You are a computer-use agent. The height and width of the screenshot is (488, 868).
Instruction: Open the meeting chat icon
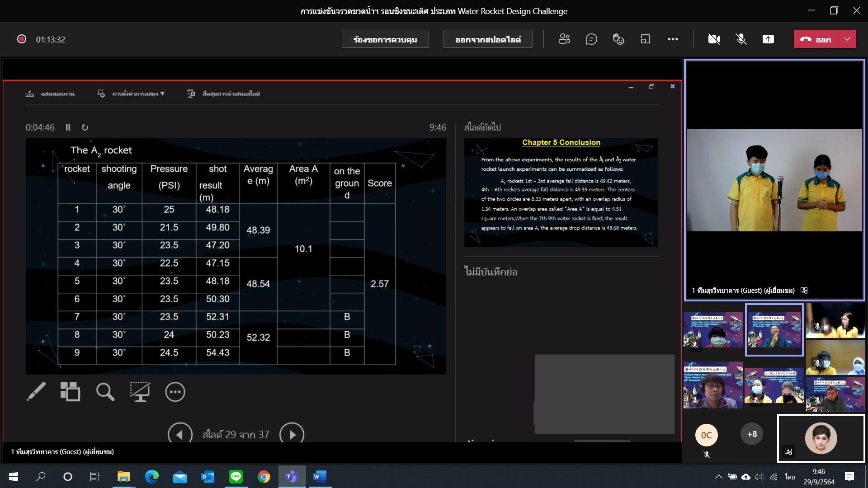tap(591, 39)
